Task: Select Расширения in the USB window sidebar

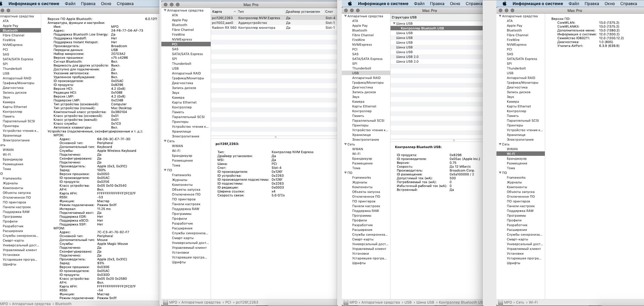Action: click(x=362, y=230)
